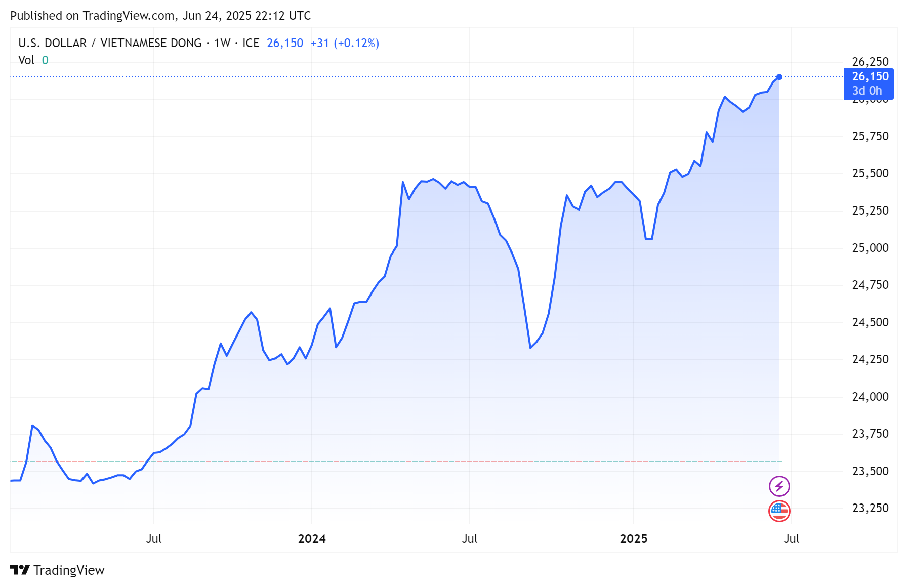Click the blue dot at the chart's last point
Screen dimensions: 908x588
coord(779,77)
